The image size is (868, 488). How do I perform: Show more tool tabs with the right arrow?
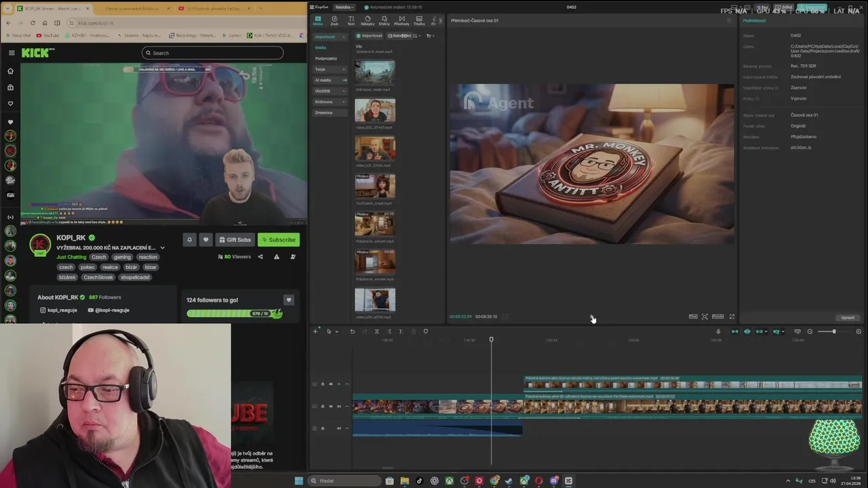[441, 20]
